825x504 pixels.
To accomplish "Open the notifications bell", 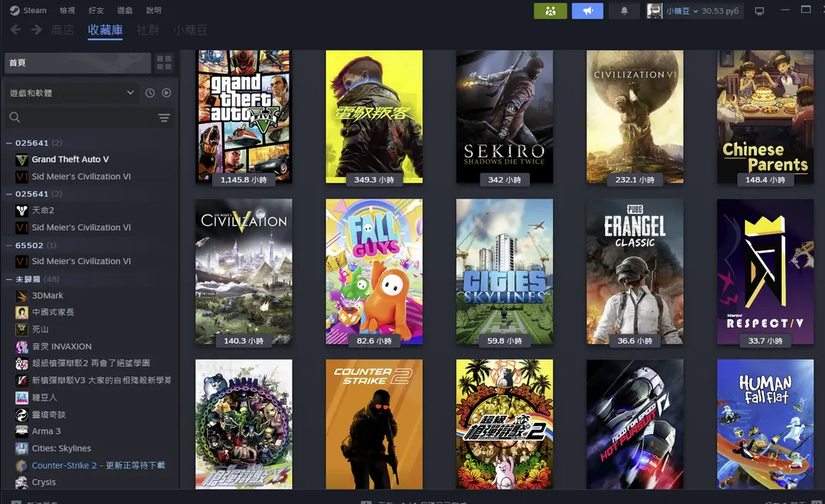I will tap(624, 11).
